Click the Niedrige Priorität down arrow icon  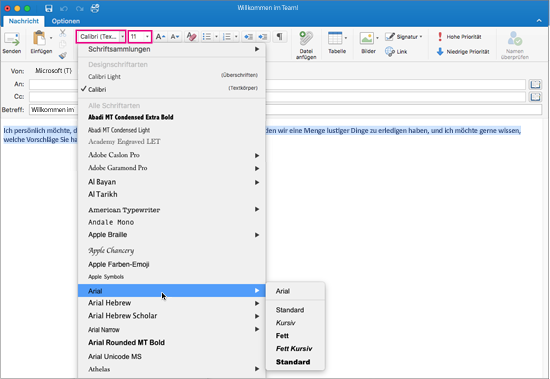point(440,52)
